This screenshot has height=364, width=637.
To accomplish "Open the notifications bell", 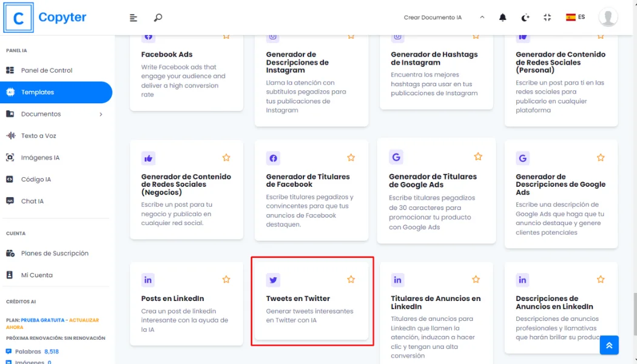I will tap(502, 18).
